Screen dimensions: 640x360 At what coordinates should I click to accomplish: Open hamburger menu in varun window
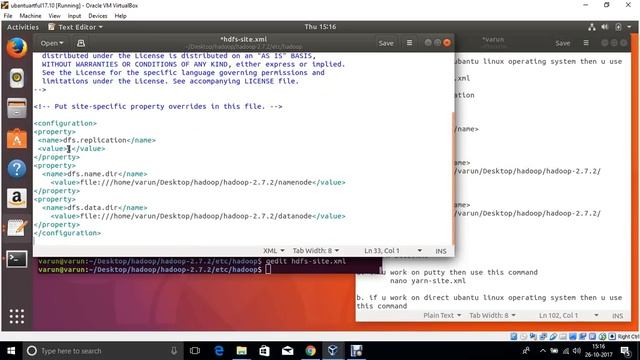[x=586, y=43]
